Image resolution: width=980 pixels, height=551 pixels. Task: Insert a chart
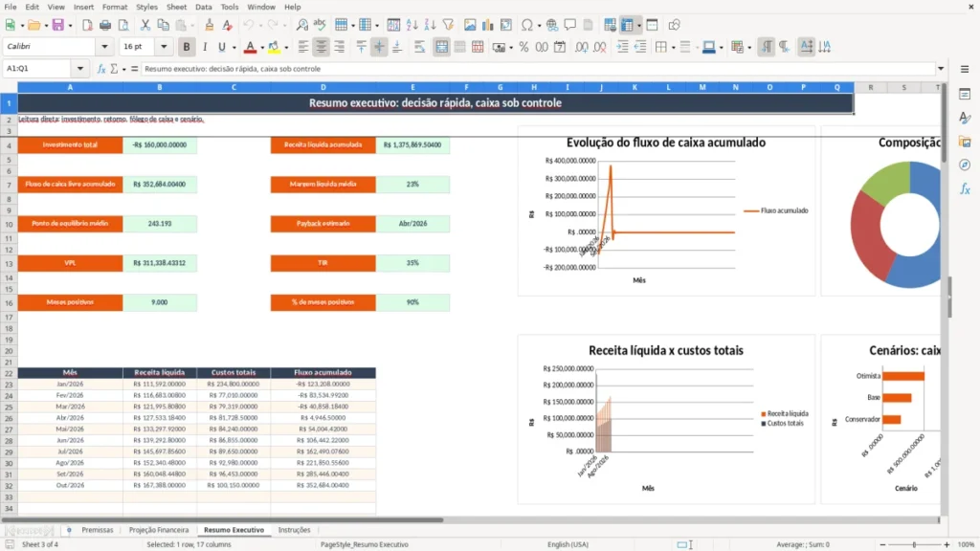(488, 25)
